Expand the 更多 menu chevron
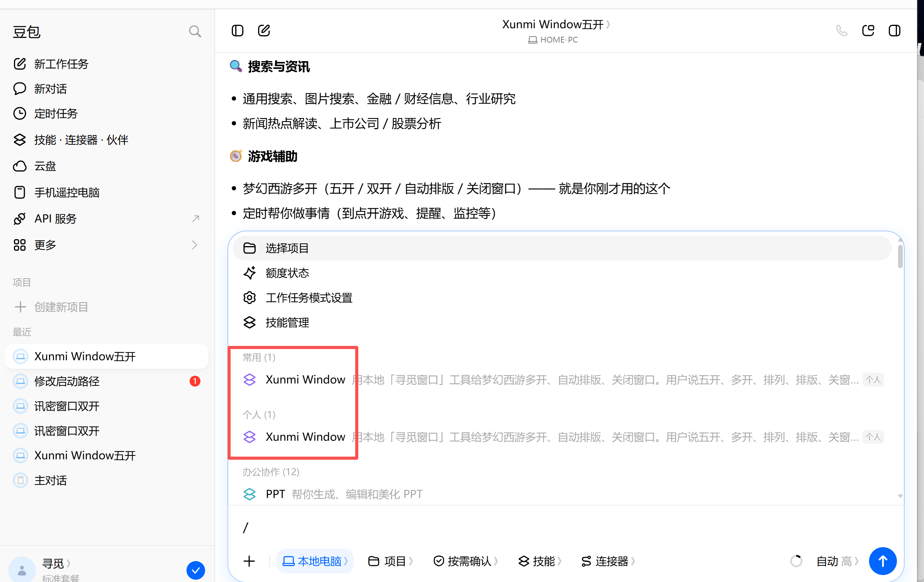This screenshot has width=924, height=582. click(195, 245)
